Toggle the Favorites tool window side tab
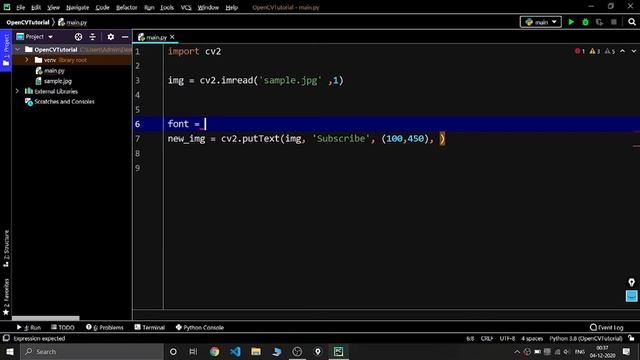The image size is (640, 360). [x=6, y=297]
